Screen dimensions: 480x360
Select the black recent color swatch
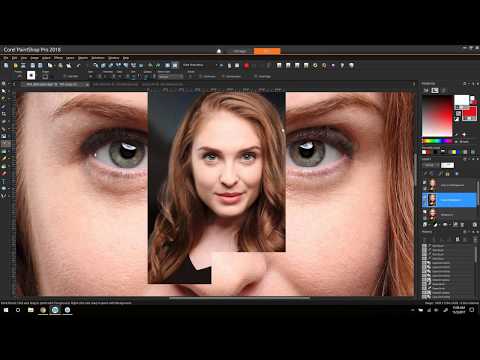tap(435, 152)
